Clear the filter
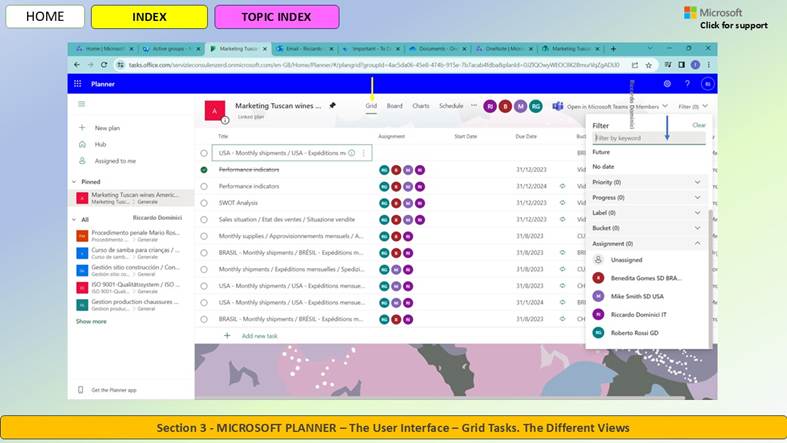The image size is (787, 443). (699, 125)
